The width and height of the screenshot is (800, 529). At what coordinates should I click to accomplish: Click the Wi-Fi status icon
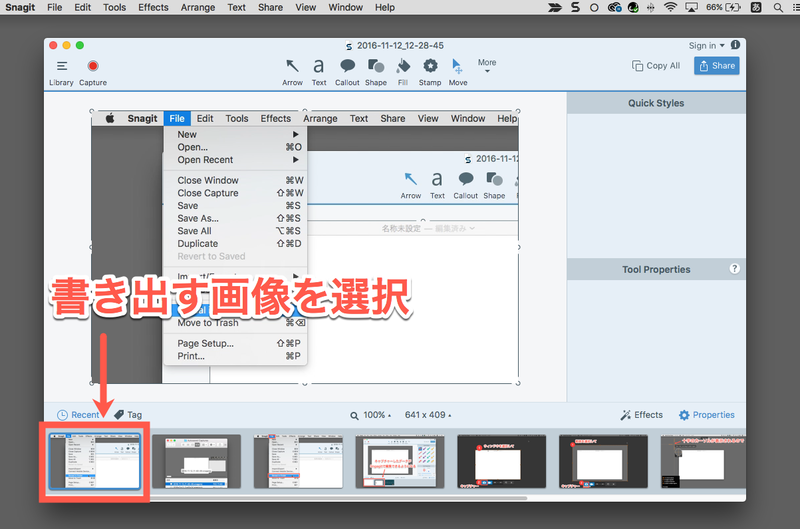[x=670, y=7]
